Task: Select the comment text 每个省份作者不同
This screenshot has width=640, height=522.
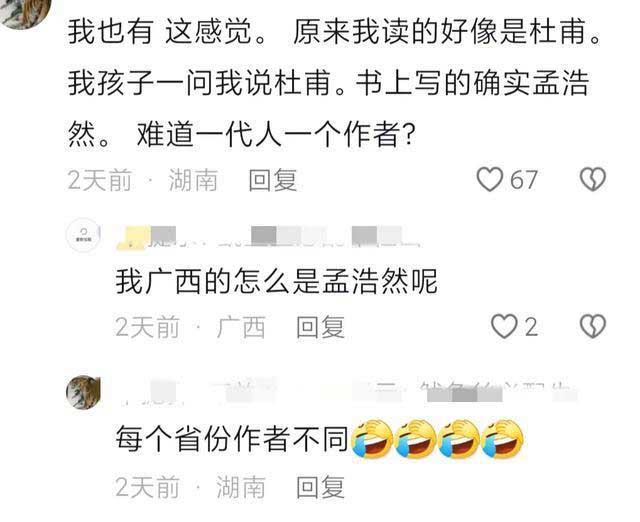Action: pos(231,439)
